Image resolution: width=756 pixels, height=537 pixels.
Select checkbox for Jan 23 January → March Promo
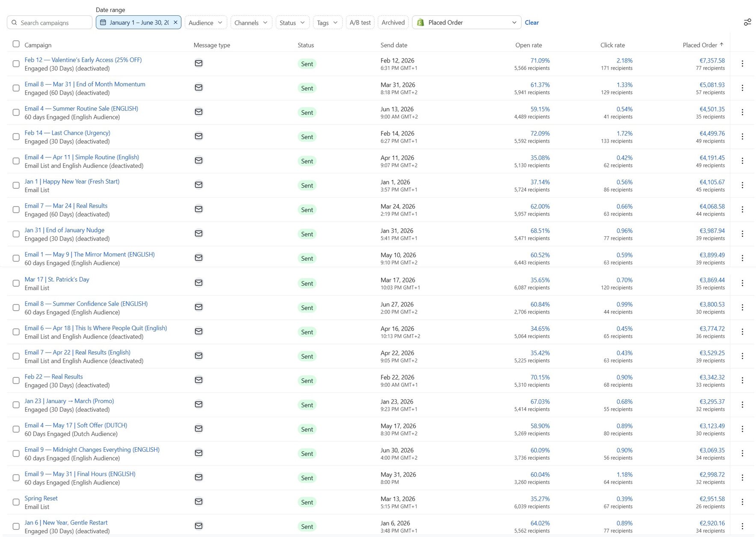pos(16,405)
